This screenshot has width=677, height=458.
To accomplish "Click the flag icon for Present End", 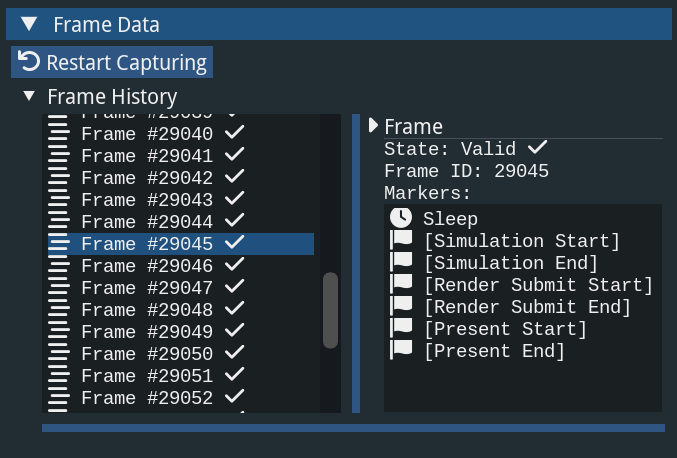I will pyautogui.click(x=400, y=351).
